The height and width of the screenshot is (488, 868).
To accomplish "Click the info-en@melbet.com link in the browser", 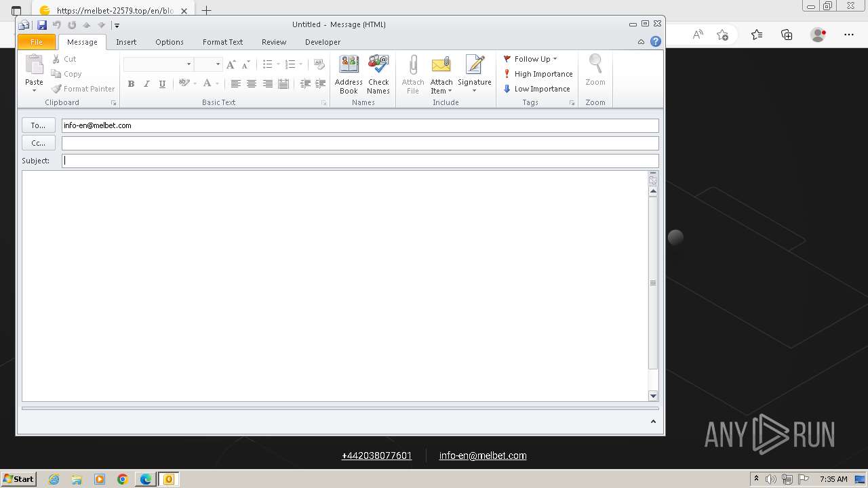I will [483, 455].
